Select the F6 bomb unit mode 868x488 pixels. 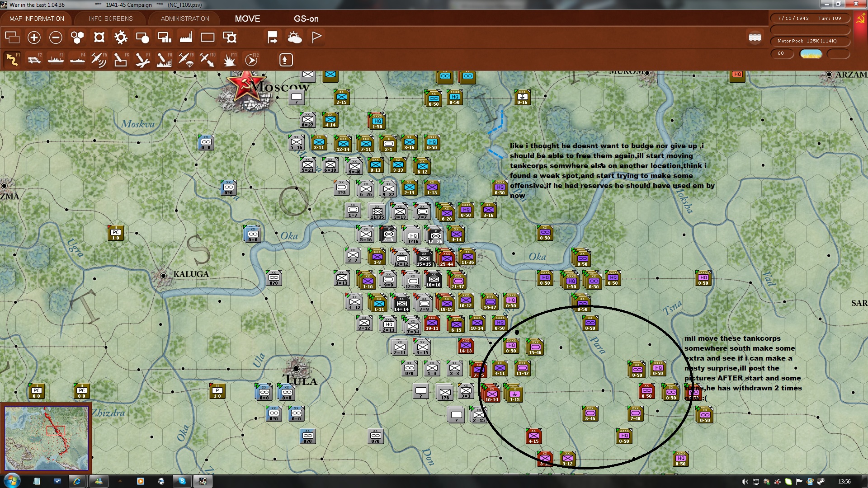click(x=121, y=60)
